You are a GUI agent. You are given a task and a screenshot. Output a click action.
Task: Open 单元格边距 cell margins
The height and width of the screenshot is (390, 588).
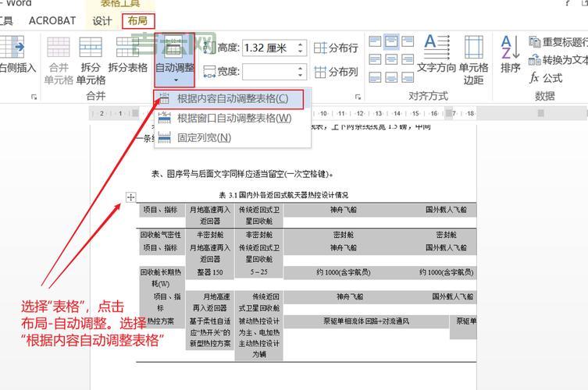pos(474,60)
